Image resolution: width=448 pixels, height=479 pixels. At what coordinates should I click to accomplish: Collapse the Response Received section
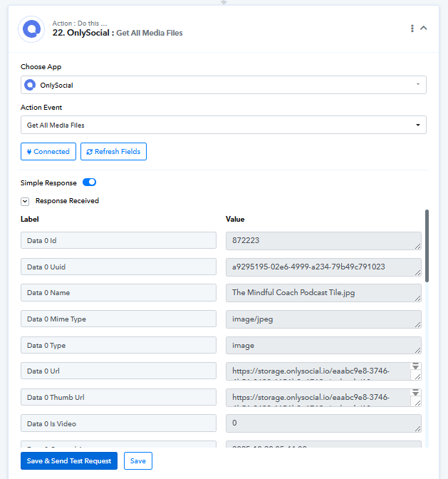pos(25,201)
